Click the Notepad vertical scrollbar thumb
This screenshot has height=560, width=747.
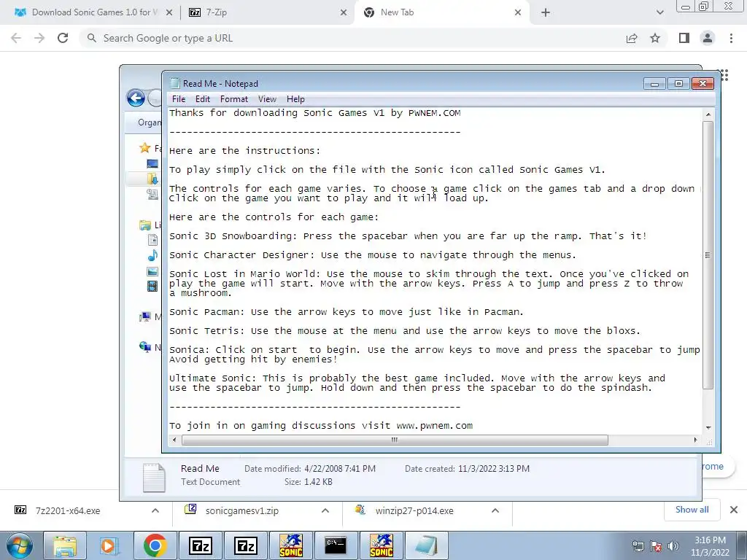(708, 255)
